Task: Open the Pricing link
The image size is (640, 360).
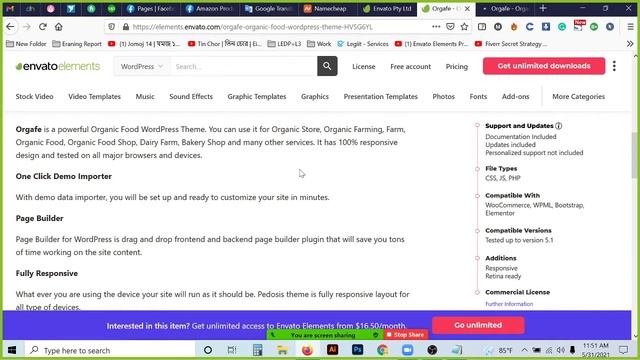Action: coord(457,67)
